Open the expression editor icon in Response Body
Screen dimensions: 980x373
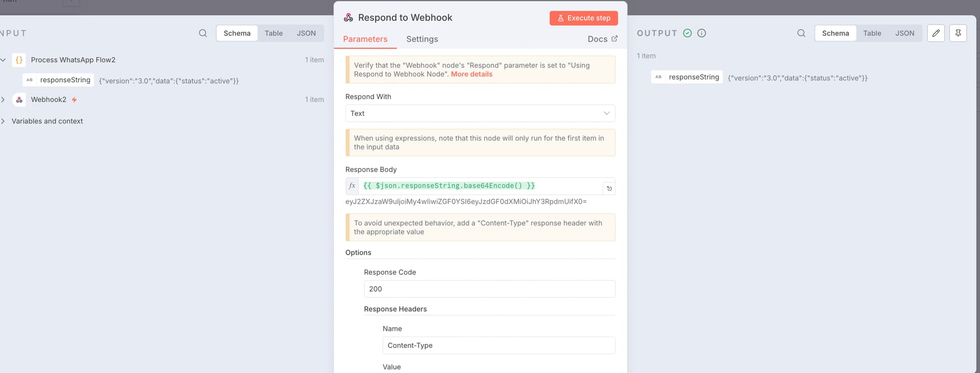(609, 189)
